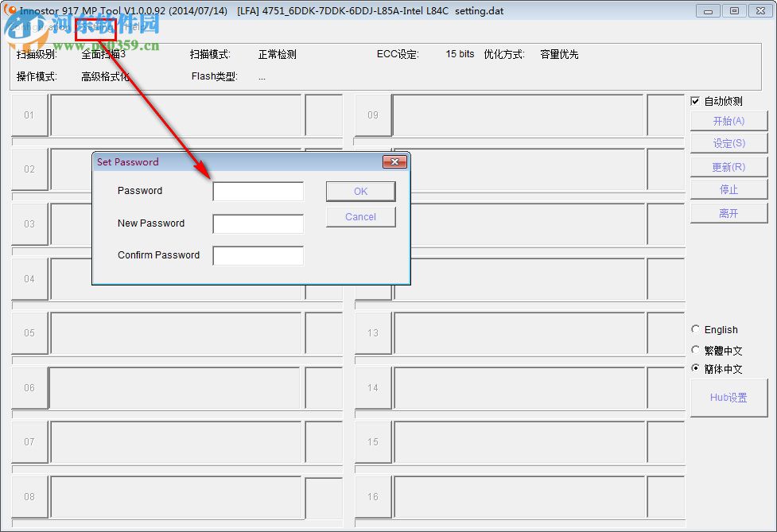Select the 簡体中文 language option
Viewport: 777px width, 532px height.
tap(696, 368)
